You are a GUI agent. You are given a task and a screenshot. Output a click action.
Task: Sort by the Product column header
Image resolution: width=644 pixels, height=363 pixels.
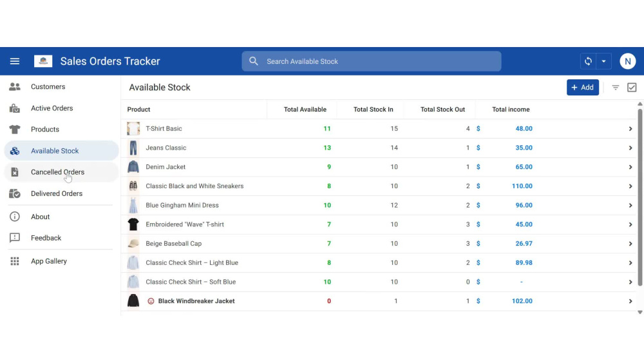click(139, 110)
